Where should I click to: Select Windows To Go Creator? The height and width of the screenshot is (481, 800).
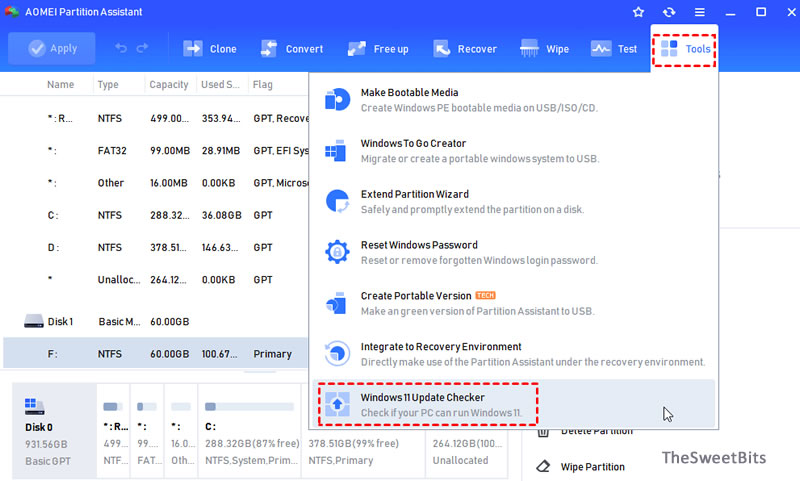tap(513, 151)
